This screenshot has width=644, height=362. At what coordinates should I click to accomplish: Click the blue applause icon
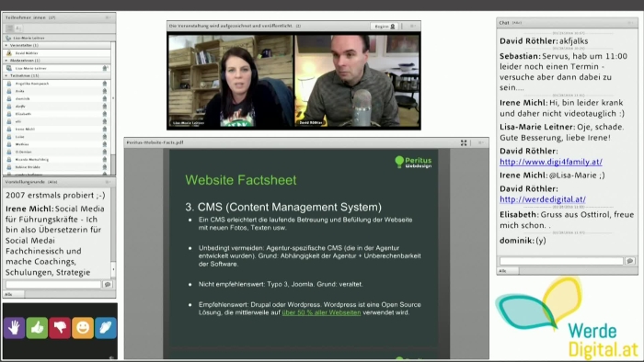[106, 327]
